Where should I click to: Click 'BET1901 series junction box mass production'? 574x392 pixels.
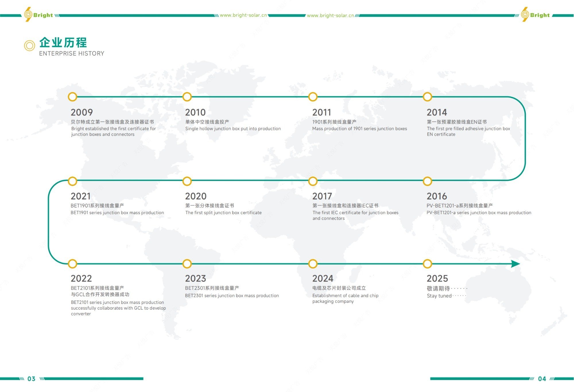tap(117, 213)
